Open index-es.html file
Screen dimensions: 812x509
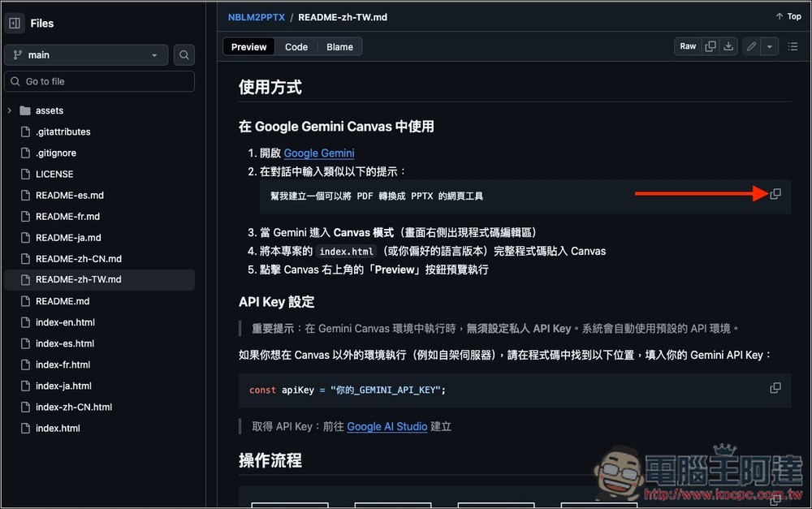(65, 343)
